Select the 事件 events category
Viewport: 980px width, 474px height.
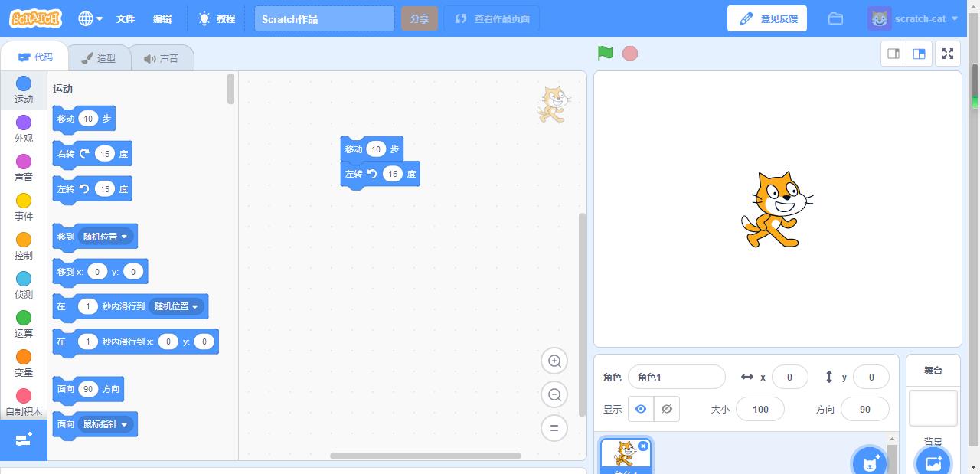[x=24, y=207]
